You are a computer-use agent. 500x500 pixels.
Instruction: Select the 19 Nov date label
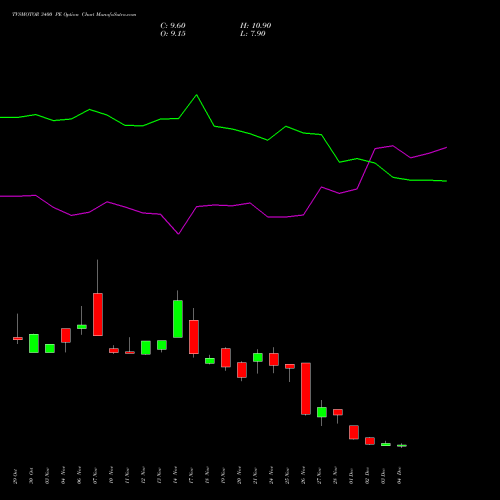pos(223,476)
